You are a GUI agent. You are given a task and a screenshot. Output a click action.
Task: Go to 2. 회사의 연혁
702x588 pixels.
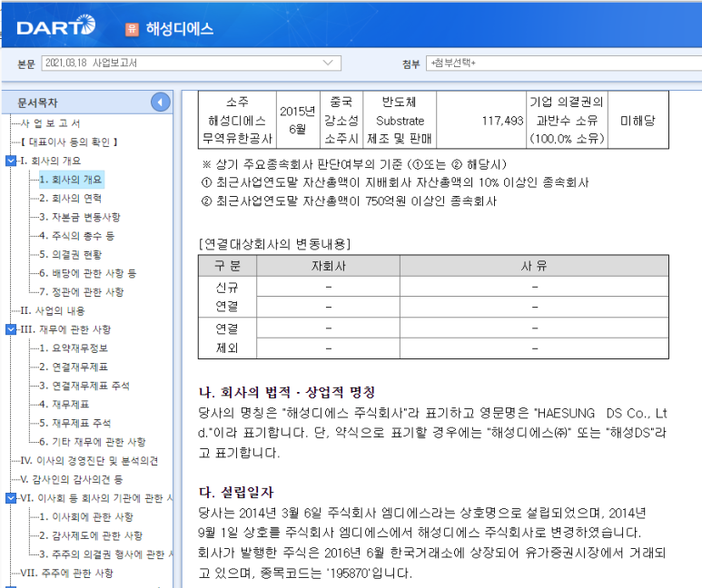pos(71,198)
